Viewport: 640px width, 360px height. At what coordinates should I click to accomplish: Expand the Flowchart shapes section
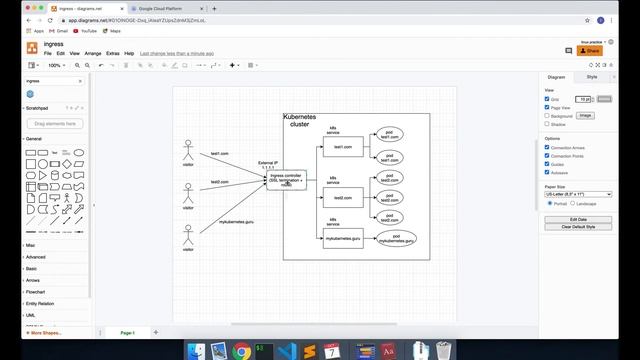[35, 292]
